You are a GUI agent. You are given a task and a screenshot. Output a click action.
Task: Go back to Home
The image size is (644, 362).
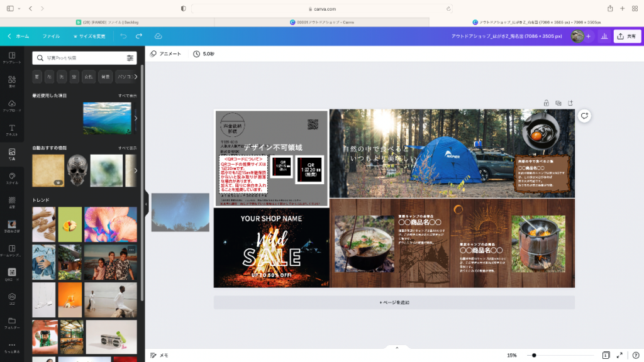click(18, 36)
